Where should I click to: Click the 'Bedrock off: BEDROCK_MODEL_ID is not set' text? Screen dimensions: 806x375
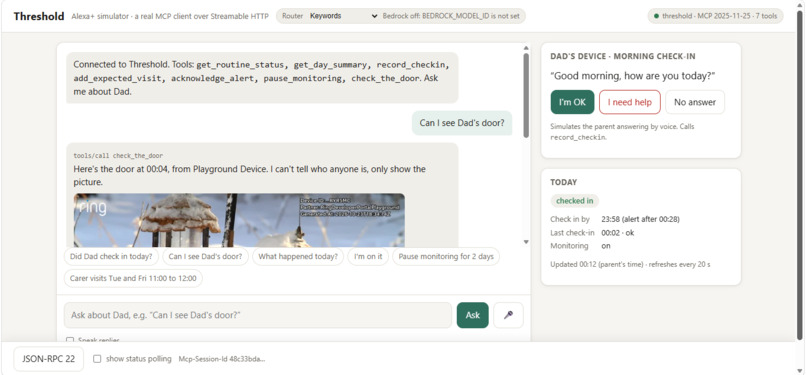click(451, 16)
